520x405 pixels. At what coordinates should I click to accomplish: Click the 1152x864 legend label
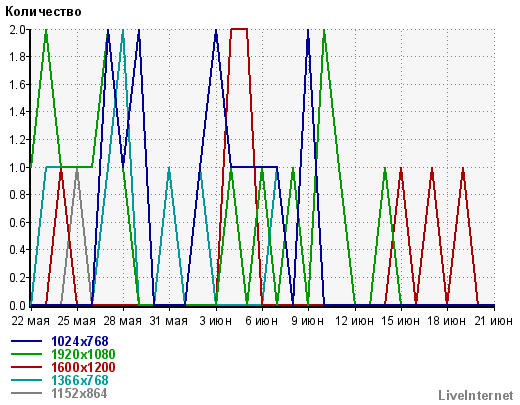pyautogui.click(x=79, y=393)
